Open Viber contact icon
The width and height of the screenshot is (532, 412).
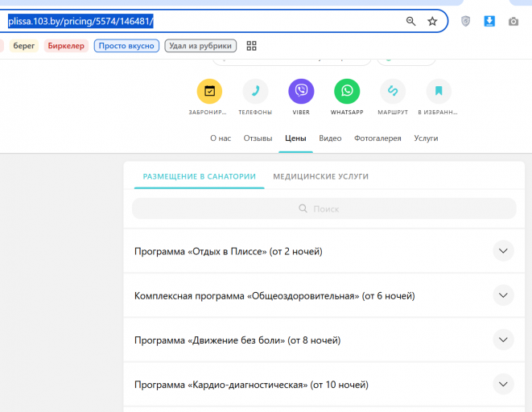tap(301, 91)
